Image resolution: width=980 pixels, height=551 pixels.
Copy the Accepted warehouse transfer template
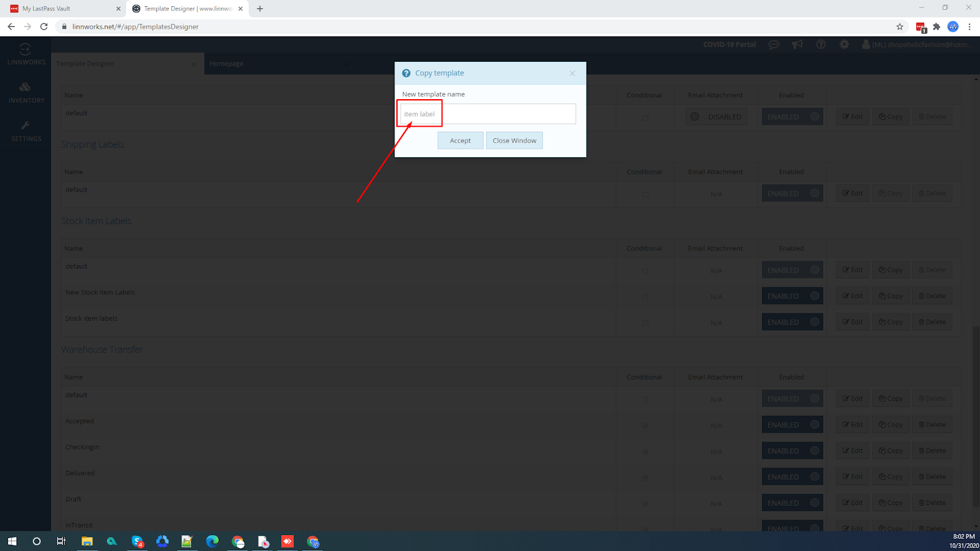pos(891,425)
